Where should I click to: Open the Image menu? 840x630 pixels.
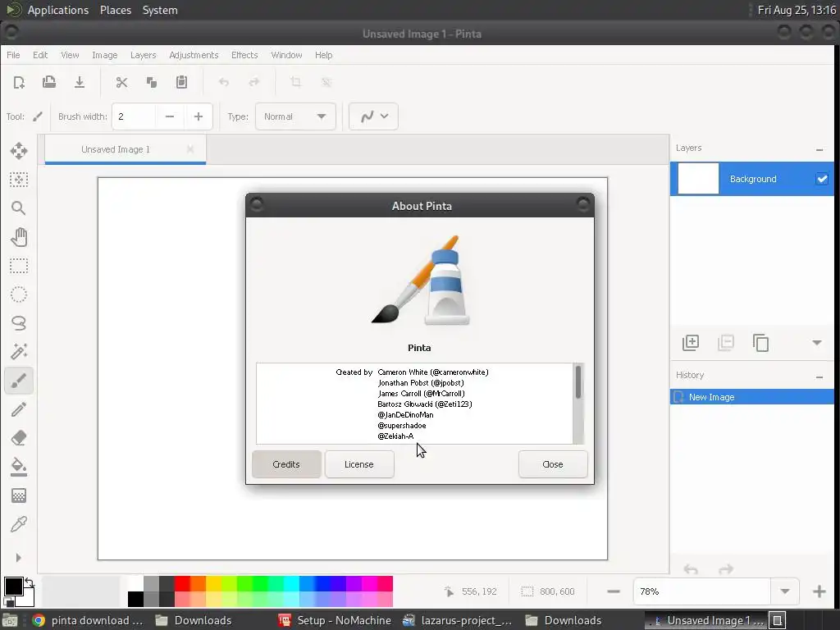104,55
